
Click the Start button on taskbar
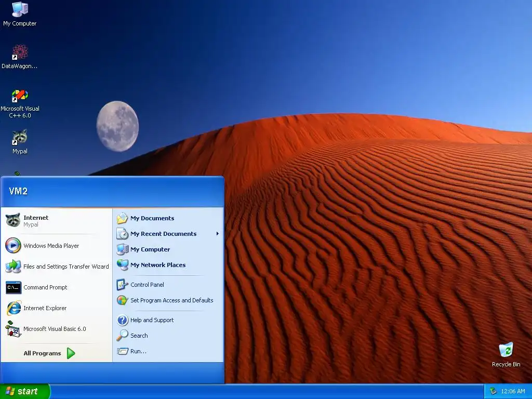coord(25,391)
